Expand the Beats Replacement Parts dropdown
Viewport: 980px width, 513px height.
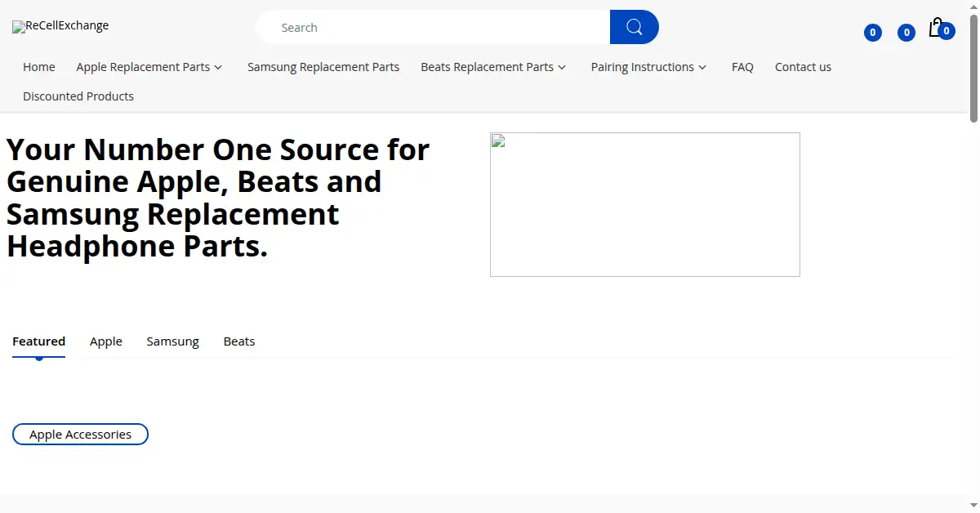click(x=493, y=67)
